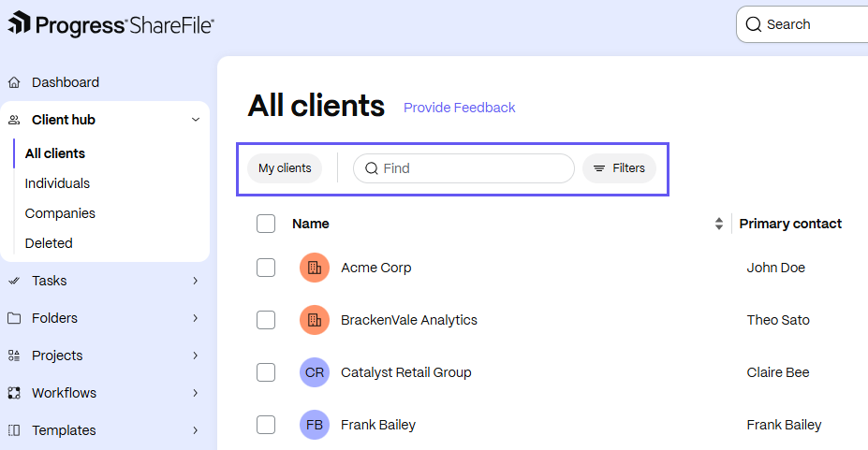Click the CR avatar for Catalyst Retail Group
This screenshot has height=450, width=868.
pyautogui.click(x=315, y=372)
